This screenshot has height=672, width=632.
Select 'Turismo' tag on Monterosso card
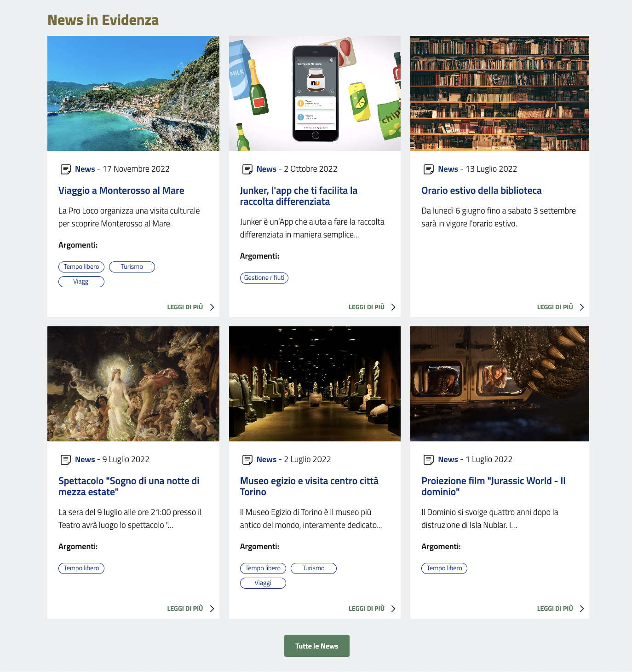pos(132,267)
